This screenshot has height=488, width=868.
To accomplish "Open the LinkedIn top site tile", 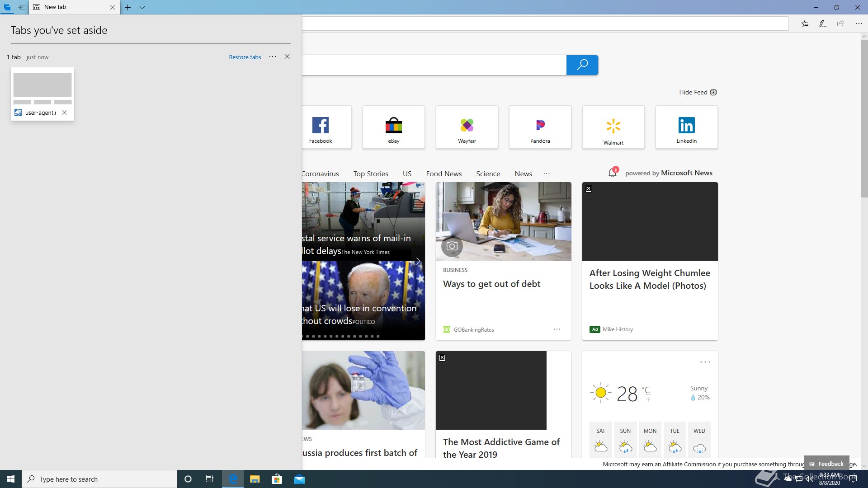I will 687,127.
